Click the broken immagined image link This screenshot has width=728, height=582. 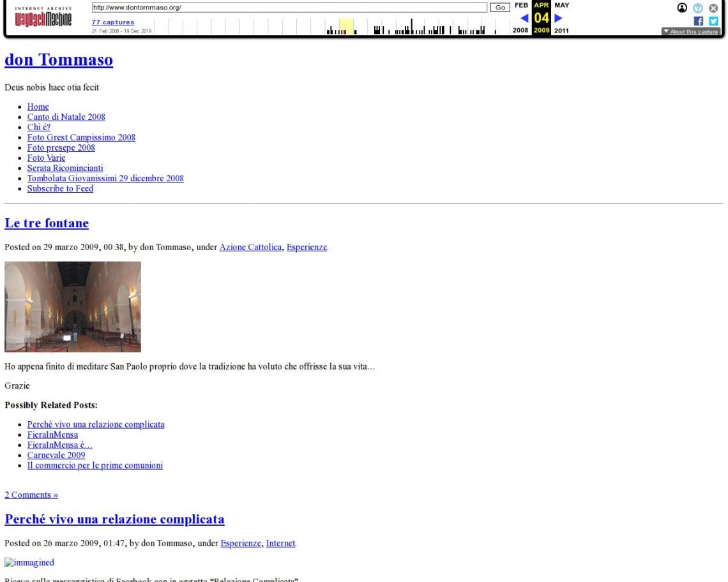point(29,562)
